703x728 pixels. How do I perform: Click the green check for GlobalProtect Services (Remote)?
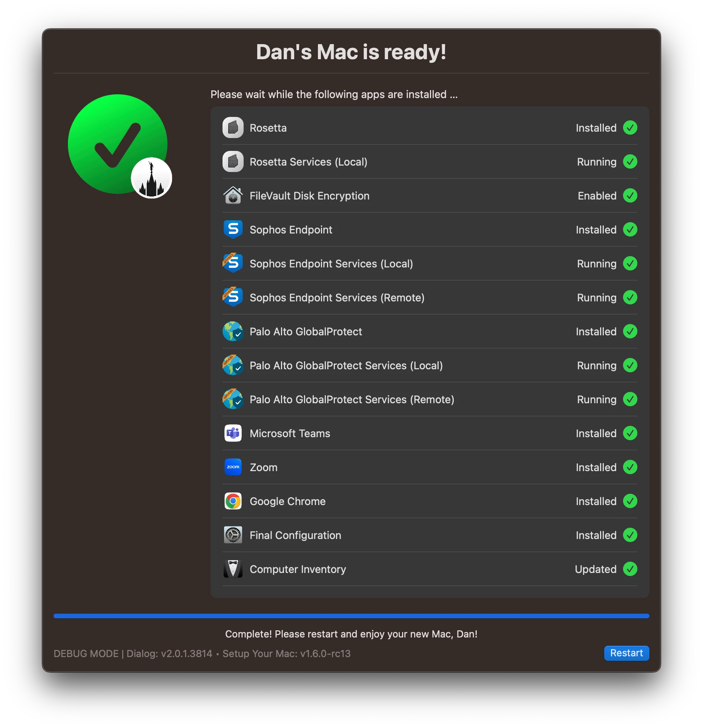[630, 399]
